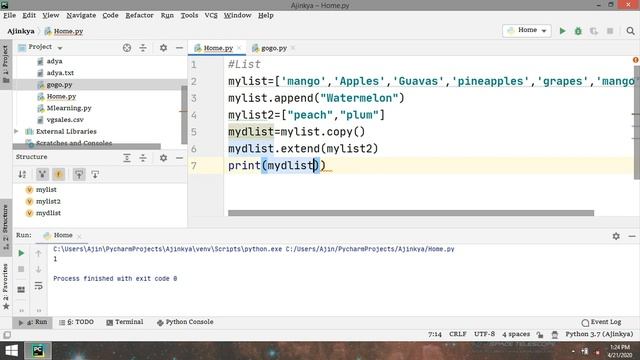Toggle the 2: Structure side tab
Image resolution: width=640 pixels, height=360 pixels.
5,227
